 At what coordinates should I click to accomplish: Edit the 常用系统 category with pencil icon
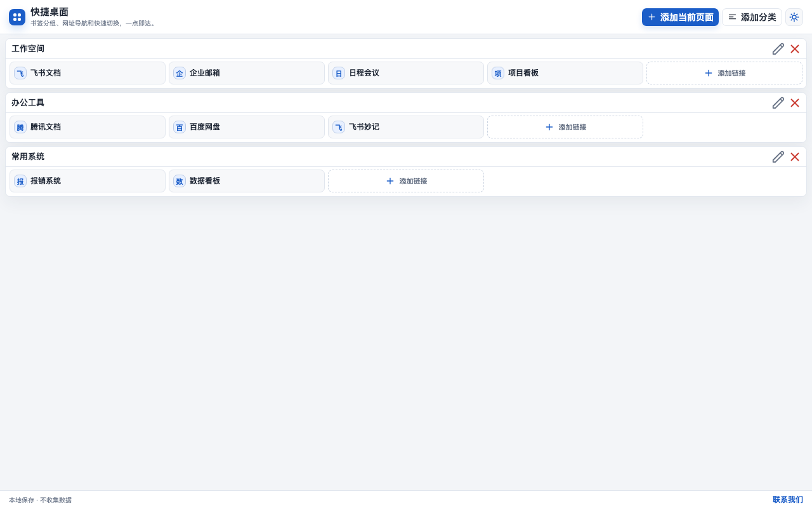(x=778, y=157)
